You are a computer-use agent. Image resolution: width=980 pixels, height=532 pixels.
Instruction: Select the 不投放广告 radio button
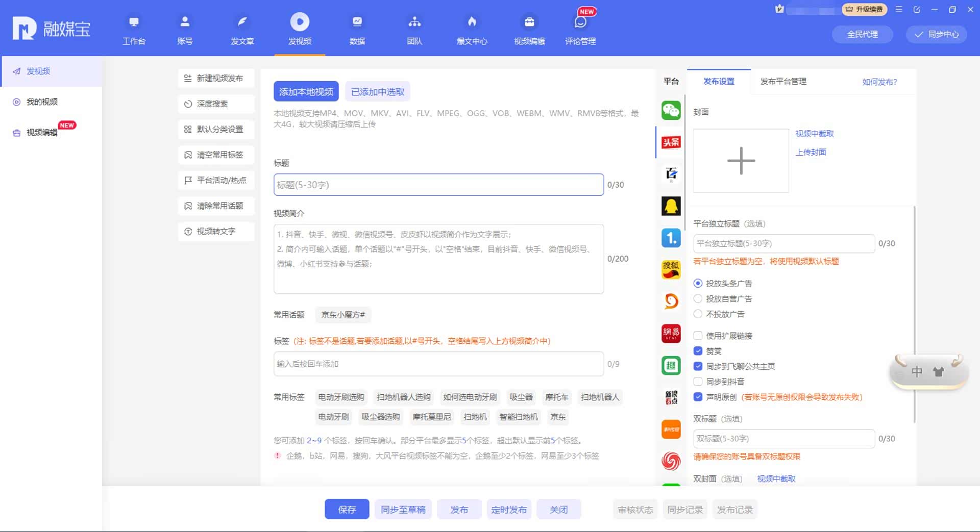698,314
